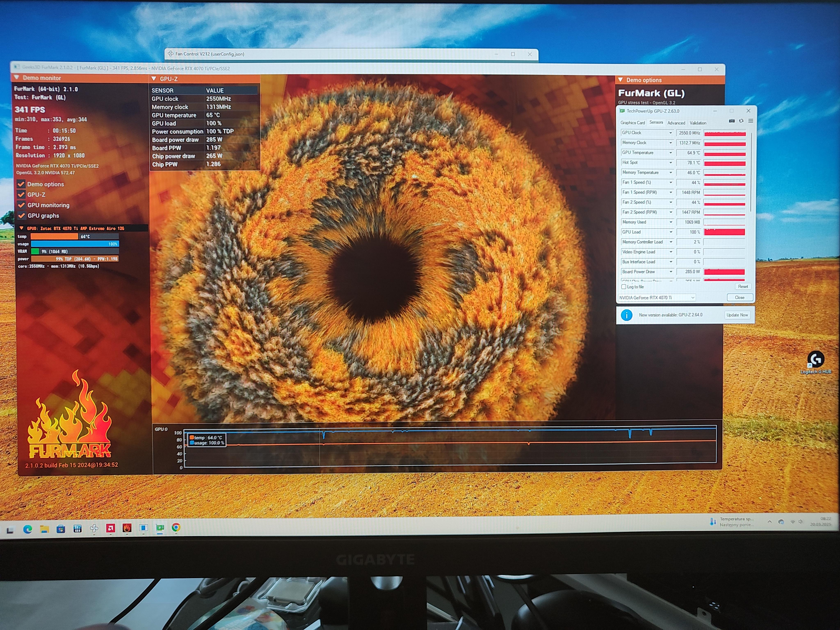Open FurMark flame icon in taskbar
Image resolution: width=840 pixels, height=630 pixels.
tap(127, 528)
